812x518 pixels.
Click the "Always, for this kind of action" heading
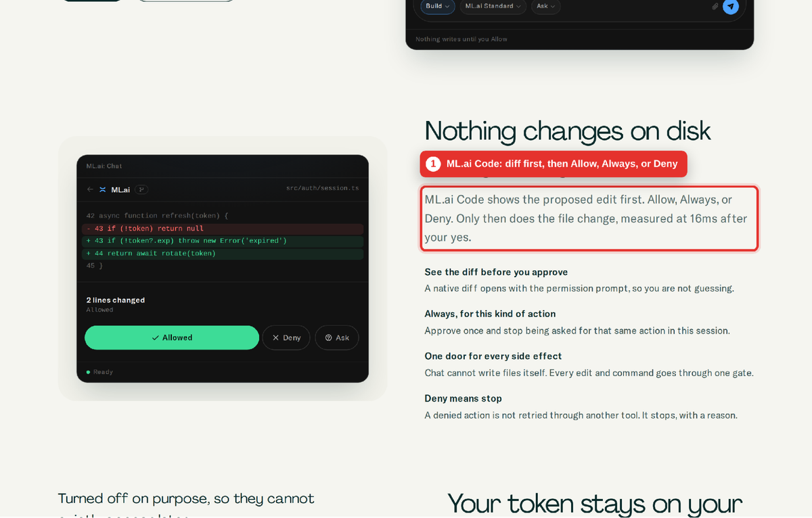pyautogui.click(x=490, y=314)
